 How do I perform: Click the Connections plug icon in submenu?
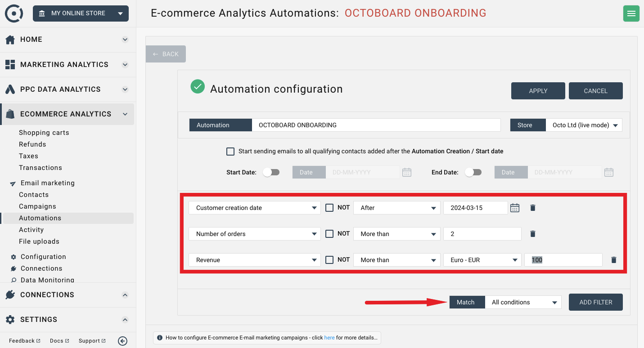coord(14,268)
